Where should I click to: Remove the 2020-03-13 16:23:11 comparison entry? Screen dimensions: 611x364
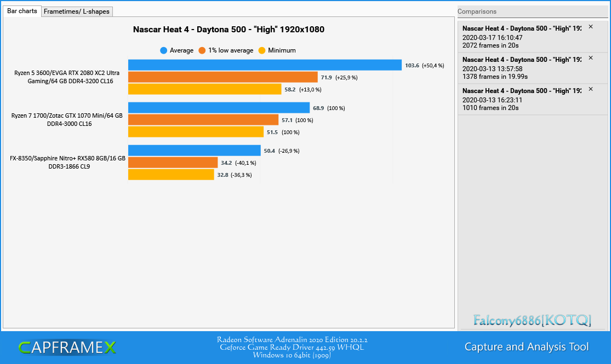pos(591,89)
